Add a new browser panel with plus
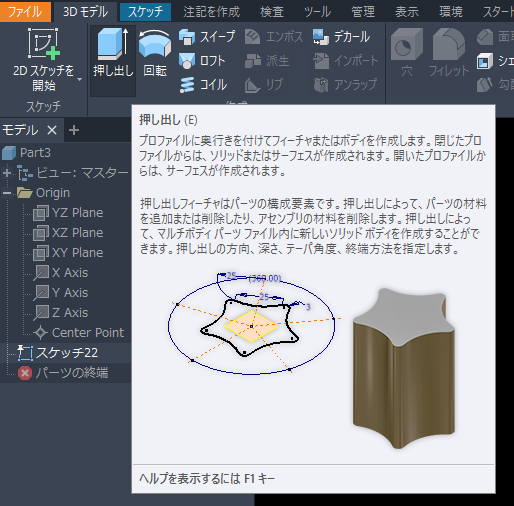This screenshot has height=506, width=514. point(74,130)
